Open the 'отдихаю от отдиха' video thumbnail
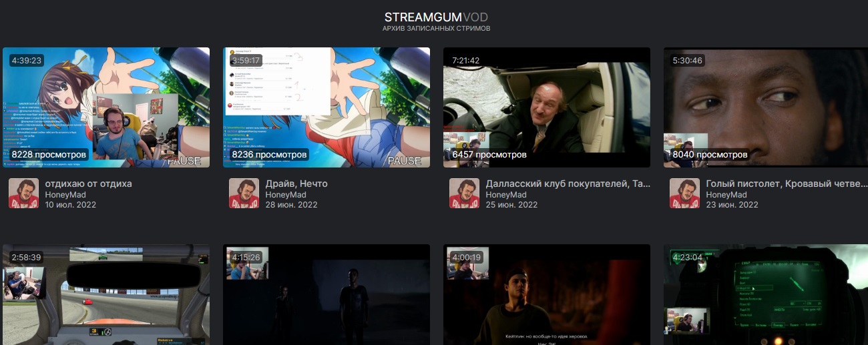The width and height of the screenshot is (868, 345). (x=106, y=107)
